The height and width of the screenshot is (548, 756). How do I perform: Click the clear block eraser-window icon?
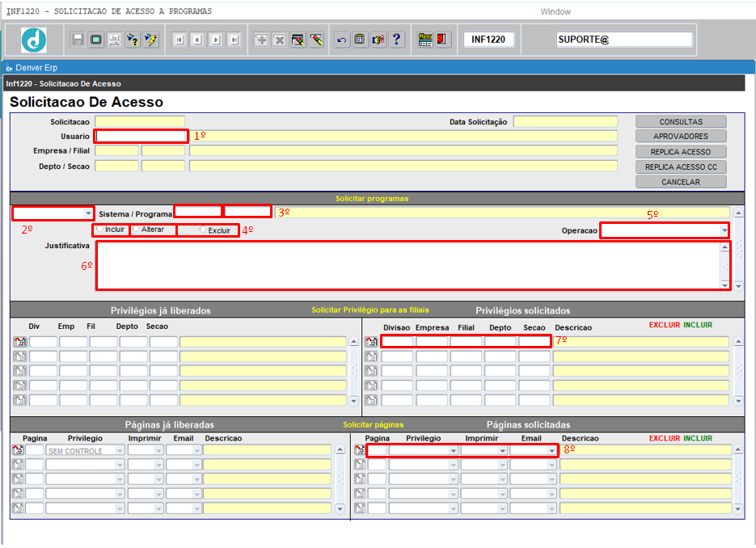298,40
